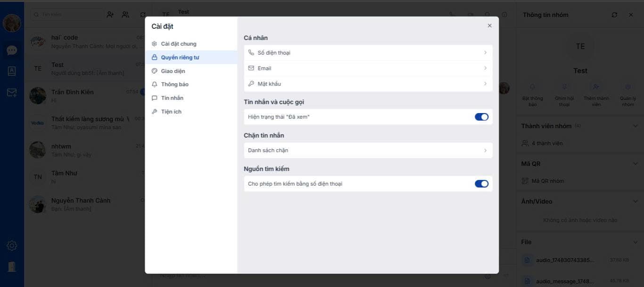
Task: Disable Cho phép tìm kiếm bằng số điện thoại
Action: 481,184
